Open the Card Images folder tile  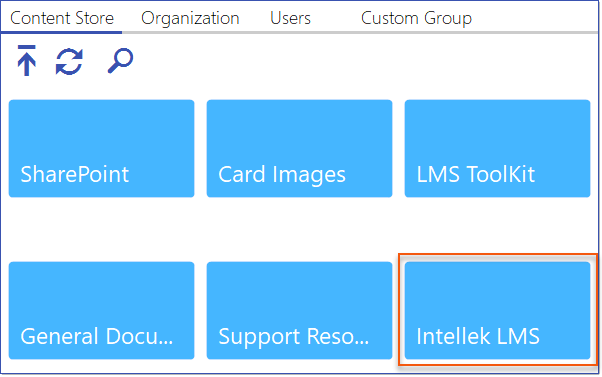click(299, 149)
